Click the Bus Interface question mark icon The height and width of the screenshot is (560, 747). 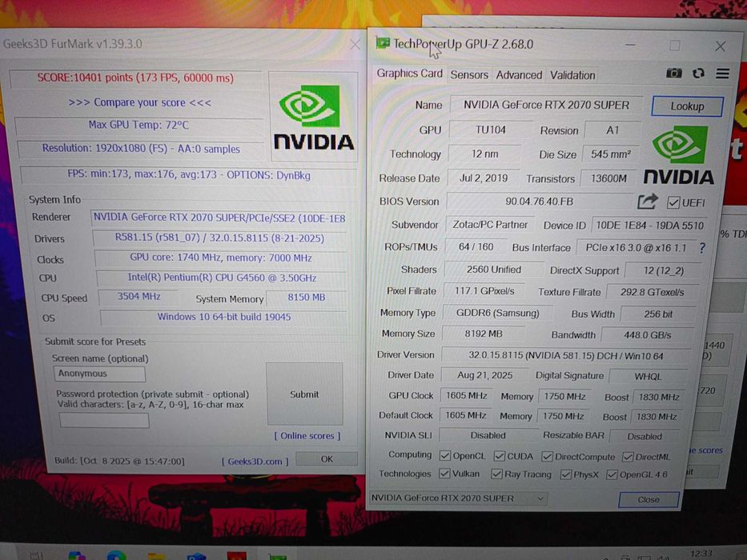[x=702, y=248]
